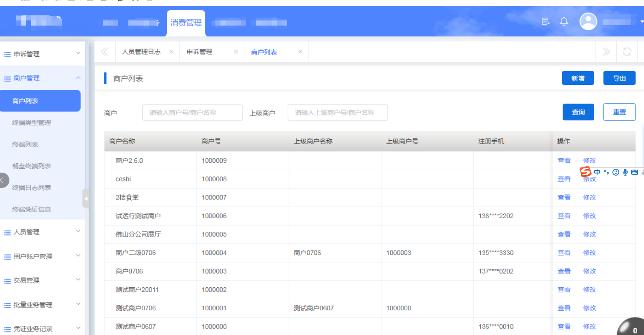Viewport: 644px width, 335px height.
Task: Switch to the 申诉管理 tab
Action: 200,52
